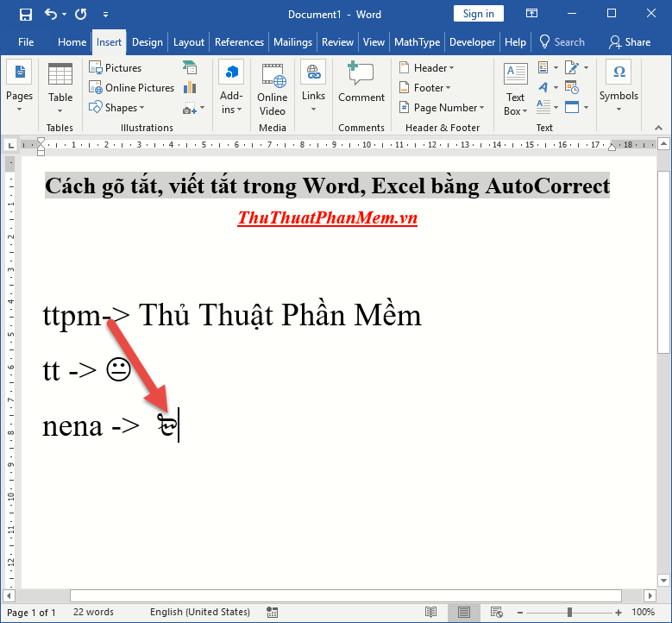
Task: Open the Page Number dropdown
Action: click(x=442, y=107)
